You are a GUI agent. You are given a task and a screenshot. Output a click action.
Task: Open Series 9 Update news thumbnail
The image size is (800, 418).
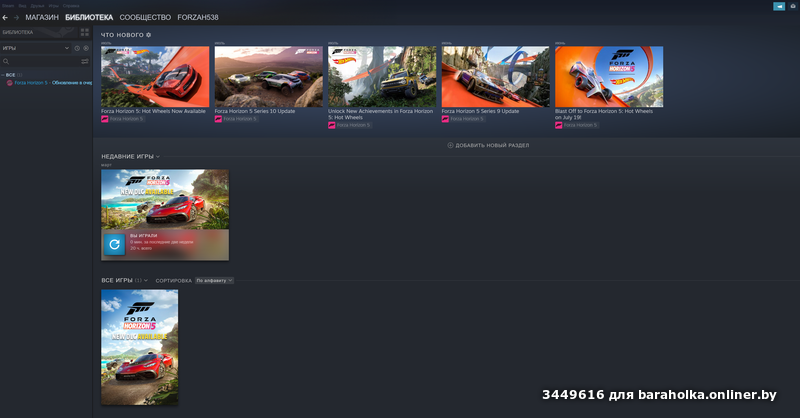click(x=496, y=77)
